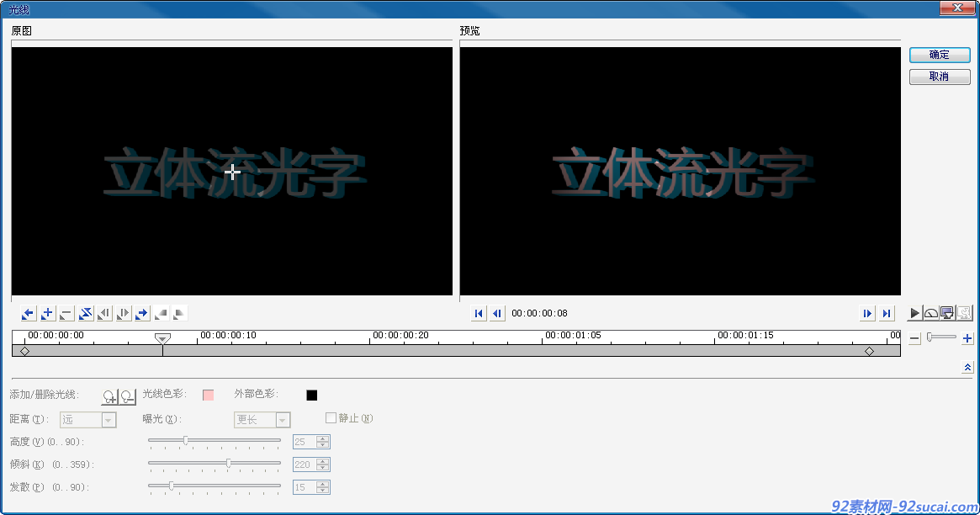Click the light crosshair in the 原图 view
The image size is (980, 515).
point(232,172)
